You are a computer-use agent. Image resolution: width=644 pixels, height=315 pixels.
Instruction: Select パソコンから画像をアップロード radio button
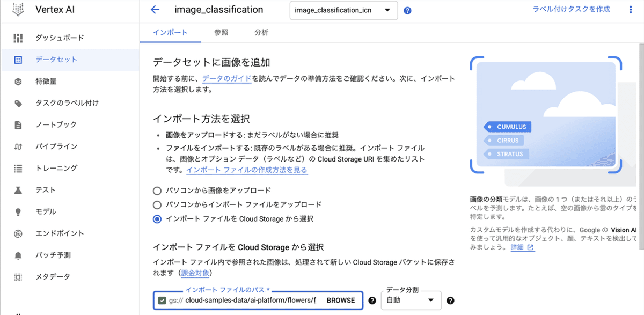[157, 191]
